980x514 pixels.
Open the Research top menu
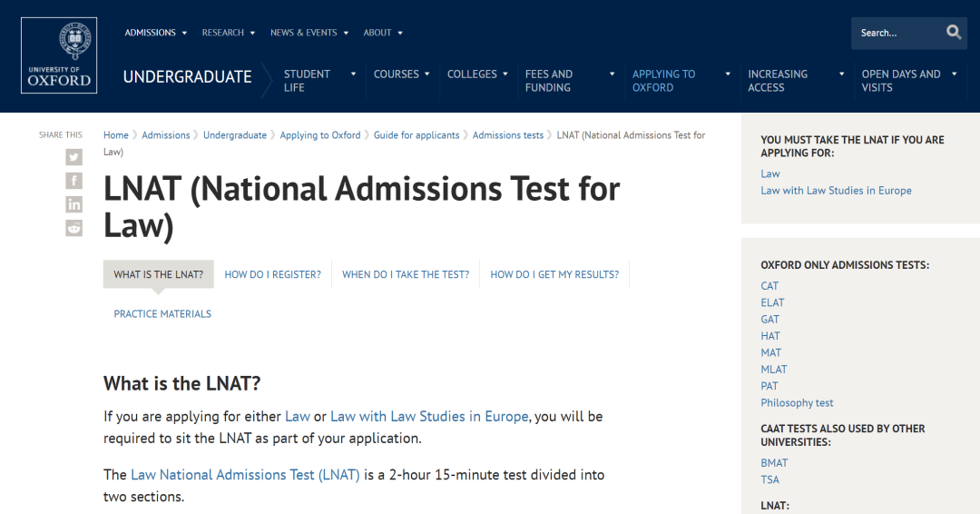[222, 33]
